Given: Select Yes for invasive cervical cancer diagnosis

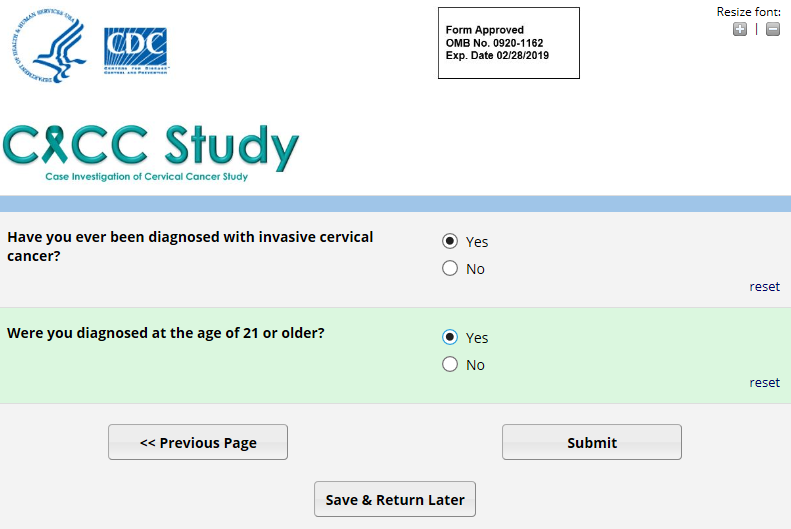Looking at the screenshot, I should point(450,241).
